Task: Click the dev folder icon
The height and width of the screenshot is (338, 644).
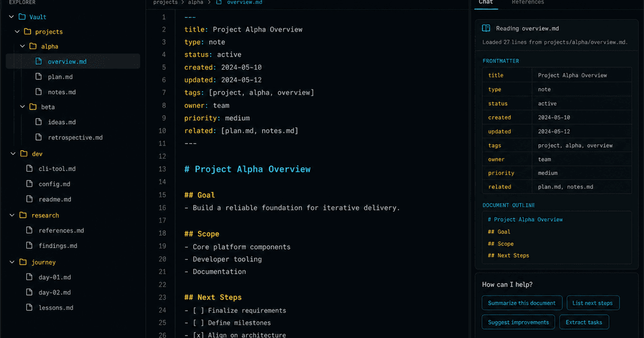Action: point(24,154)
